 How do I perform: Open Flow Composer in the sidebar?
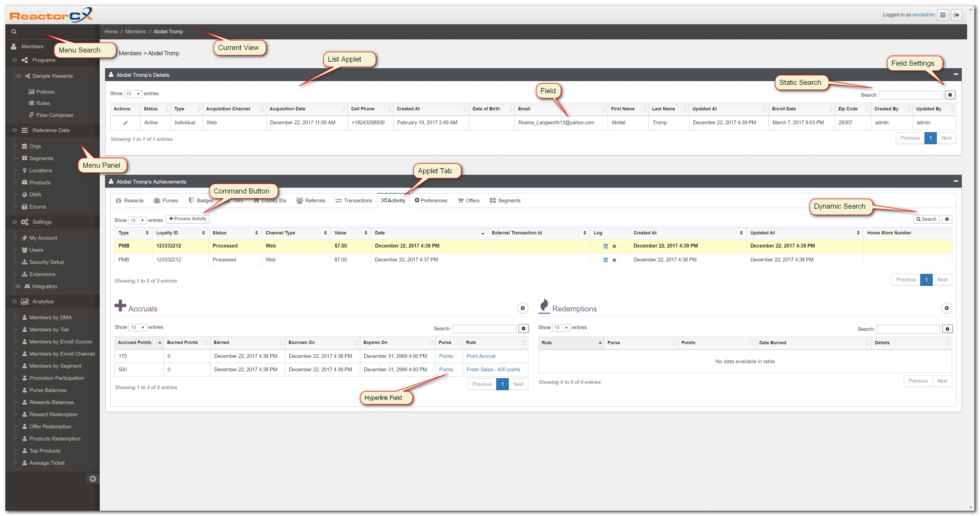click(51, 115)
